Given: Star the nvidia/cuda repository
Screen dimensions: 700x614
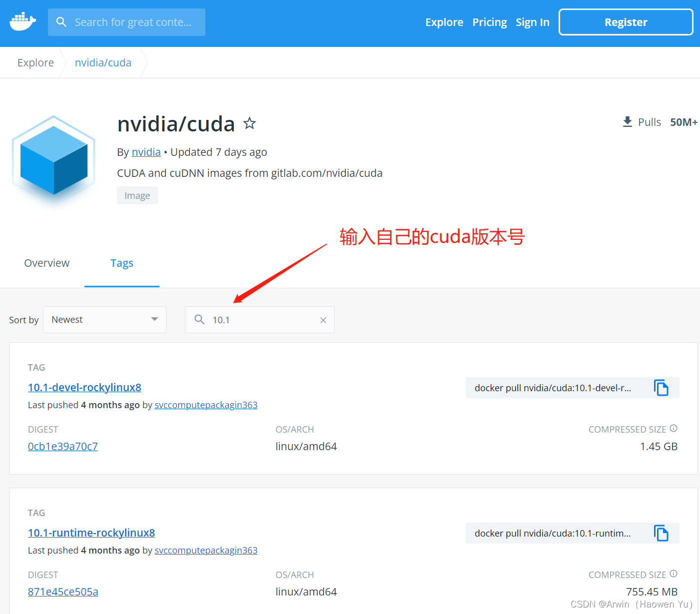Looking at the screenshot, I should (x=250, y=123).
